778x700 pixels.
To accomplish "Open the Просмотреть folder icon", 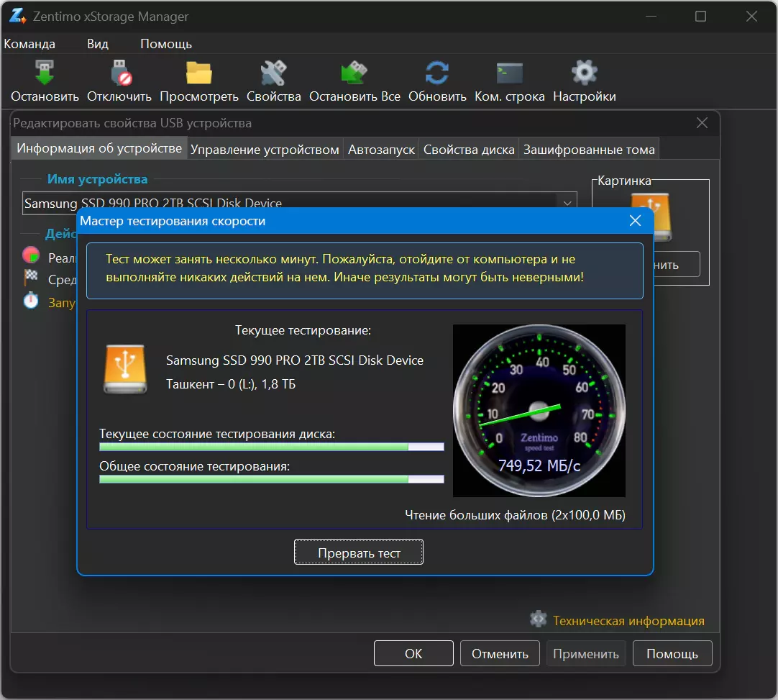I will [x=199, y=73].
